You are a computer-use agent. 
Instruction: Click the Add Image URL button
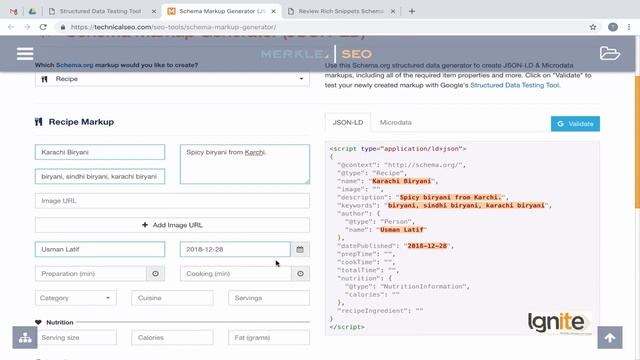coord(172,225)
